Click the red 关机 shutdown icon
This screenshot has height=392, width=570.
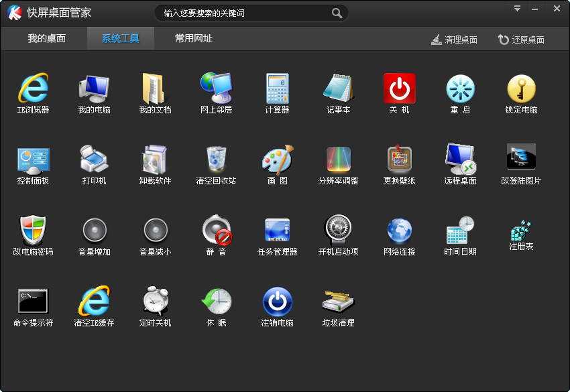[399, 88]
